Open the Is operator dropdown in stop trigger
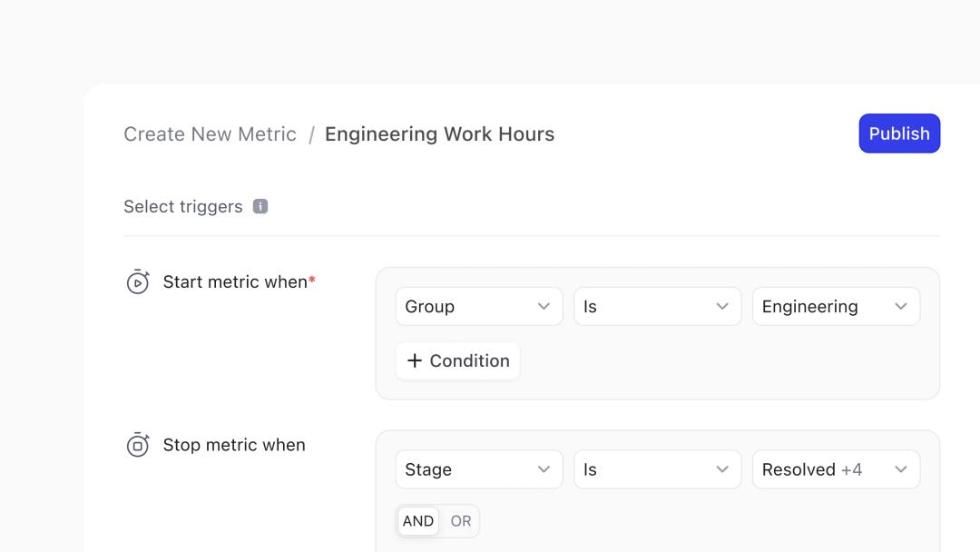 (x=657, y=469)
